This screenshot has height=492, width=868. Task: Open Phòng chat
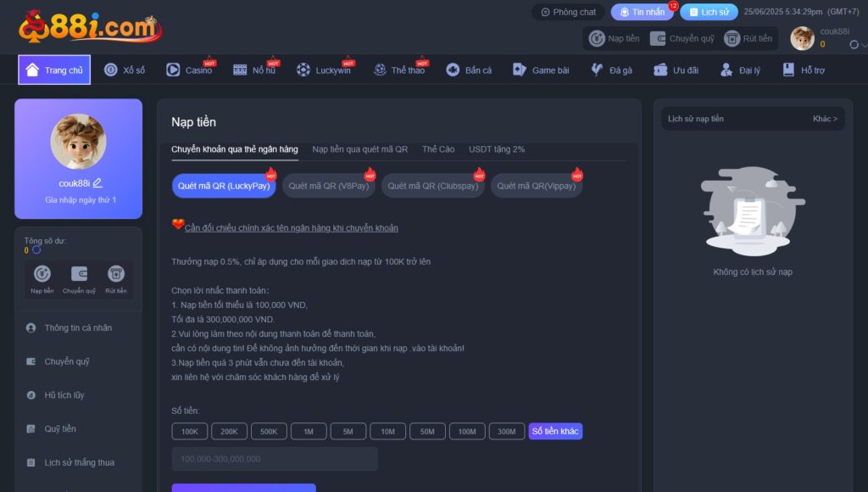click(x=569, y=12)
